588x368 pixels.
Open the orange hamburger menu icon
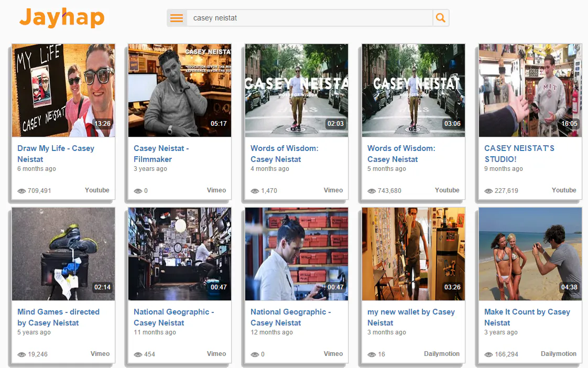(177, 18)
